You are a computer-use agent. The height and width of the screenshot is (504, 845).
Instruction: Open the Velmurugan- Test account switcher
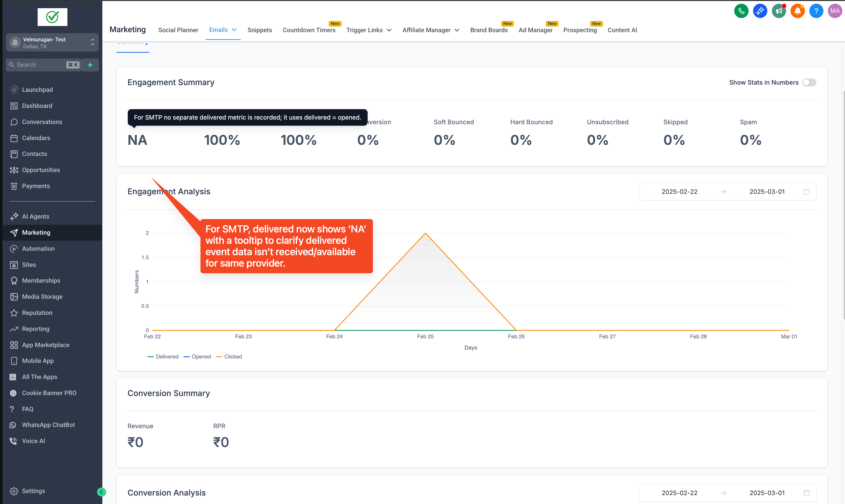click(x=52, y=42)
